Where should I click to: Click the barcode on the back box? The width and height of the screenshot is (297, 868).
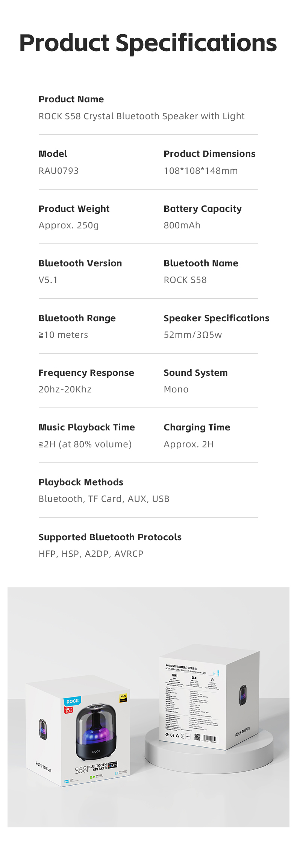coord(210,739)
